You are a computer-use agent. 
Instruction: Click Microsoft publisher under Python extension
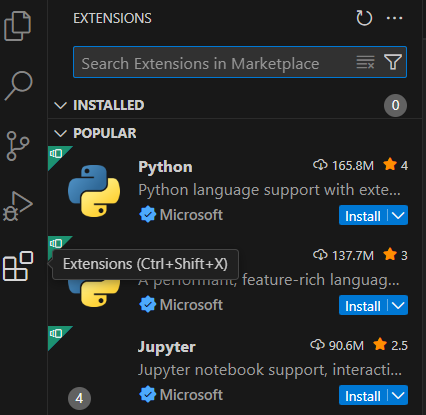(191, 215)
